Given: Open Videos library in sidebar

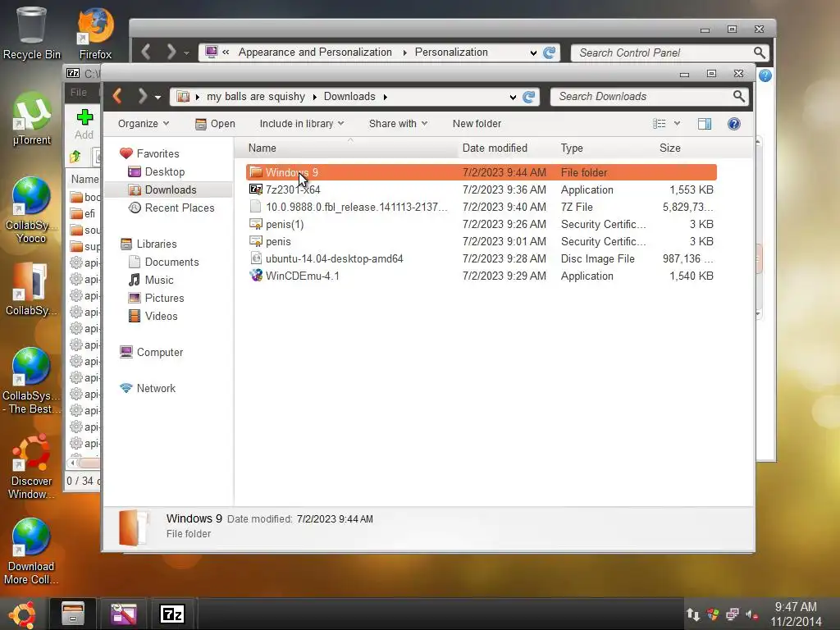Looking at the screenshot, I should coord(161,316).
